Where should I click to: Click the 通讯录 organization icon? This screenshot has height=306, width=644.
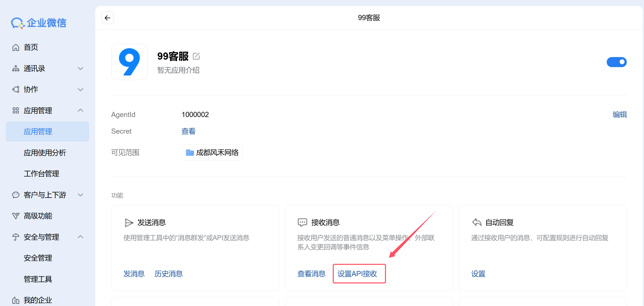[16, 69]
